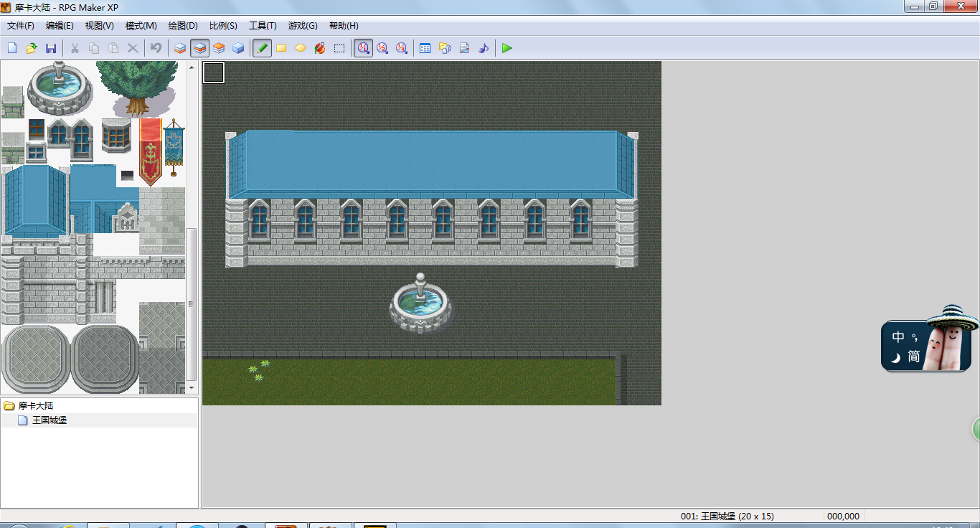Switch to Layer 3 editing mode
This screenshot has height=528, width=980.
click(x=219, y=48)
